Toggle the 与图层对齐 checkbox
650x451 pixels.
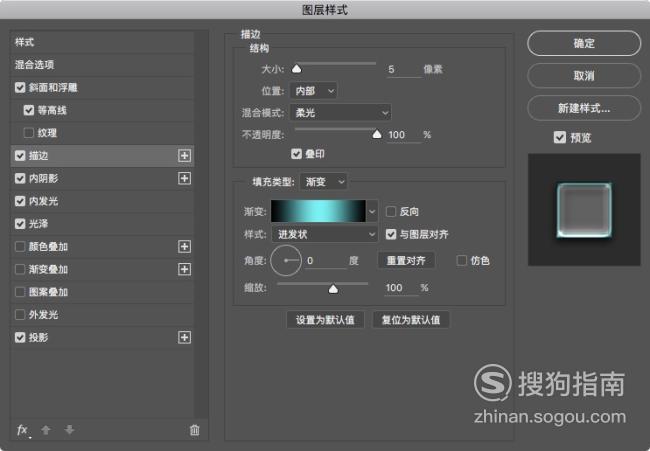click(391, 235)
